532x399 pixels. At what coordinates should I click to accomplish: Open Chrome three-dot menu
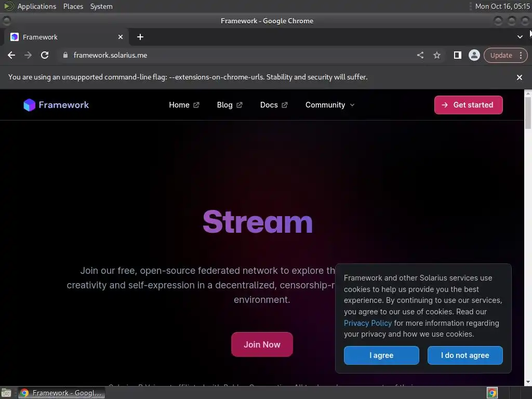[x=521, y=55]
